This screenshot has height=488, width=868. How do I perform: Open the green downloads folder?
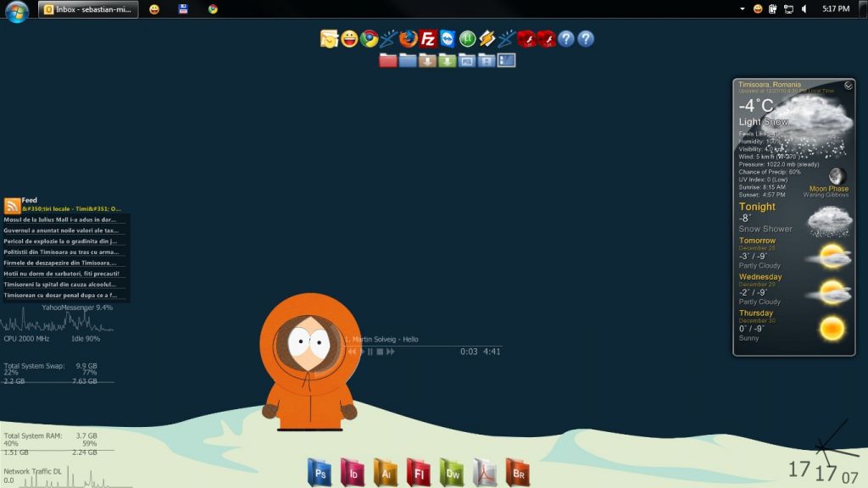tap(448, 60)
